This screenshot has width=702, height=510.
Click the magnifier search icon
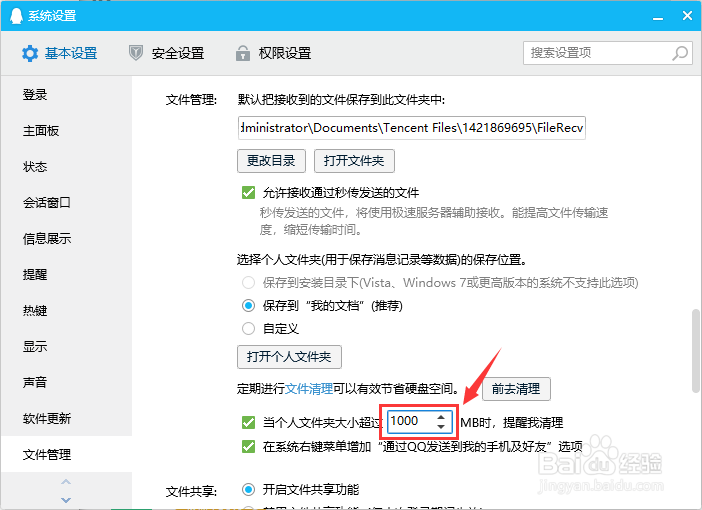pyautogui.click(x=680, y=53)
